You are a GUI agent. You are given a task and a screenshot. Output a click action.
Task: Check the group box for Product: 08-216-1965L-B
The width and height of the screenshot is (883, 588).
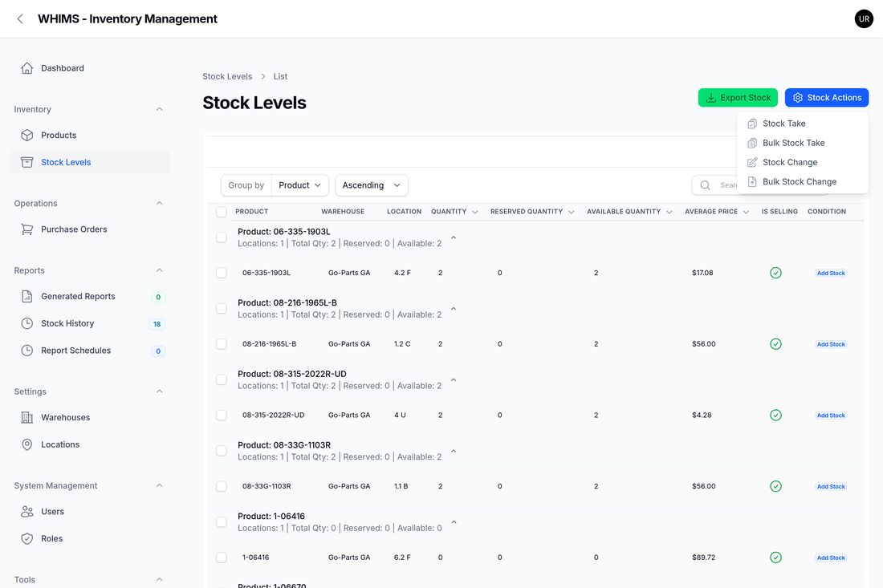[222, 308]
